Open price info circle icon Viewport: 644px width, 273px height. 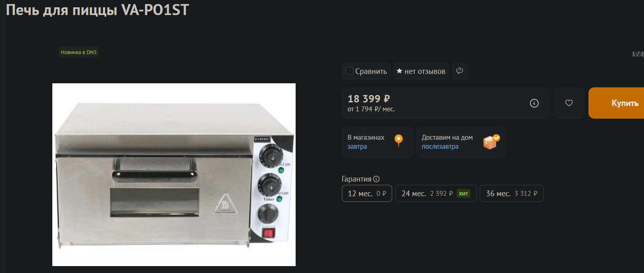[535, 103]
